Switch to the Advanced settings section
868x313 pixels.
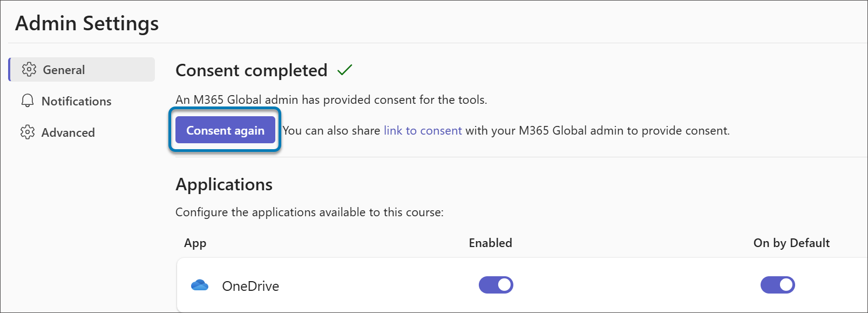coord(69,132)
